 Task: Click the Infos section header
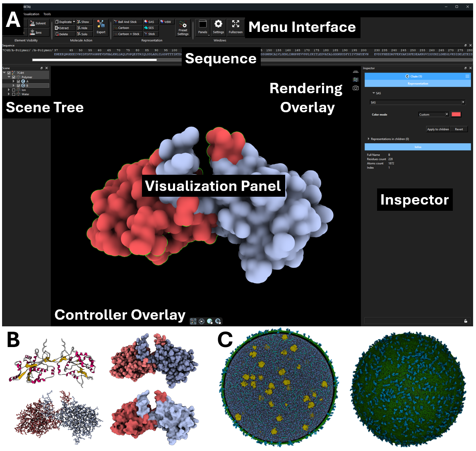pos(417,147)
